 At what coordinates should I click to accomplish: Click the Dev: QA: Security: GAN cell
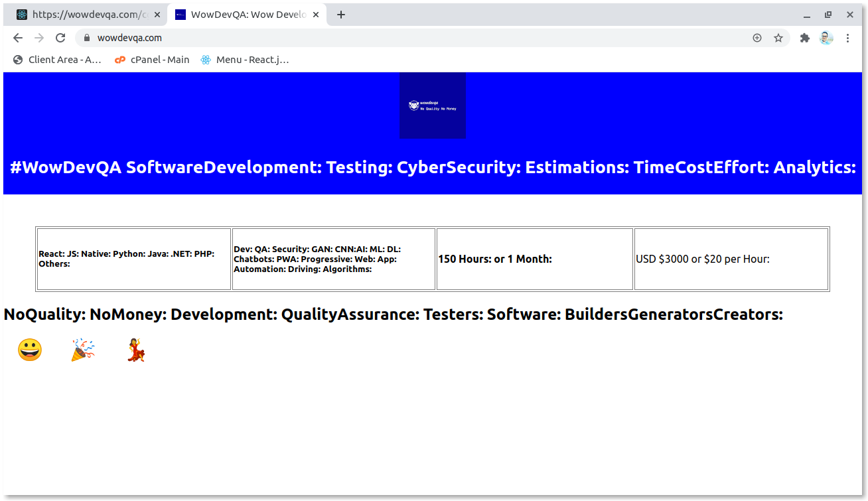[334, 259]
